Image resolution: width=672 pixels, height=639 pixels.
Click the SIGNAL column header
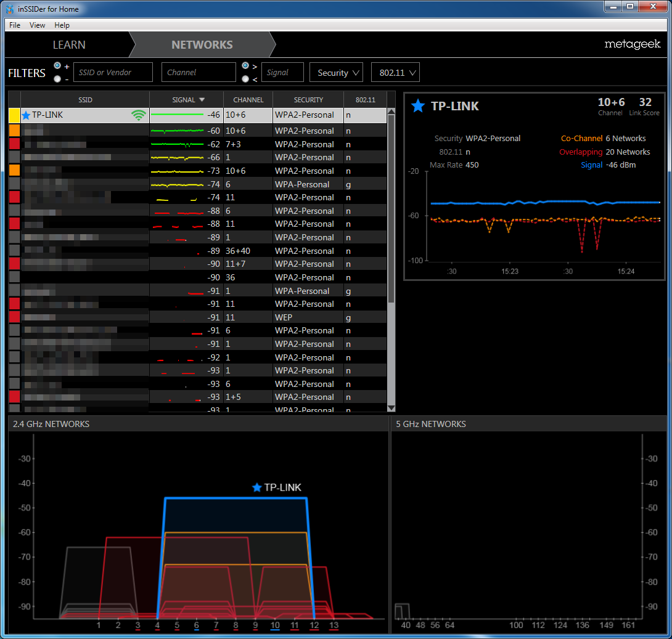[x=186, y=100]
